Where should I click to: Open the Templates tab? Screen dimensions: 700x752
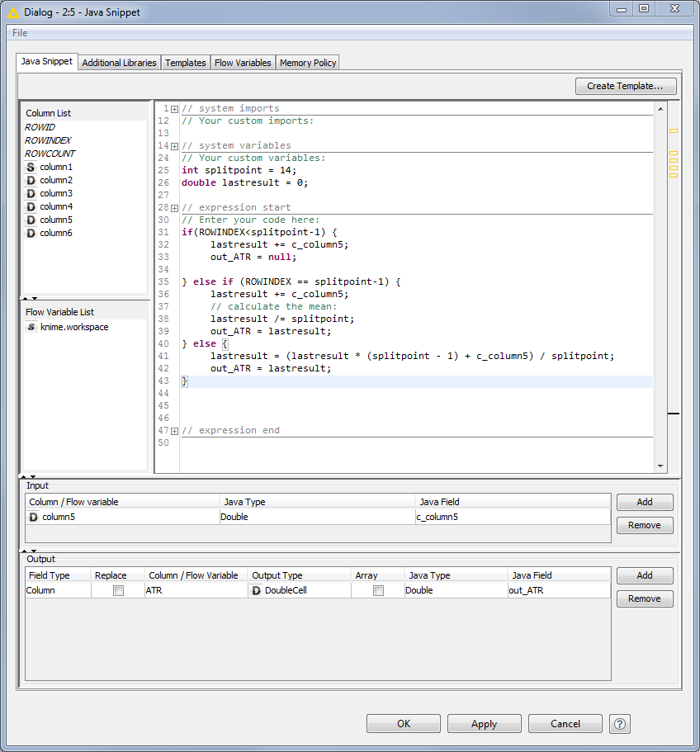186,63
